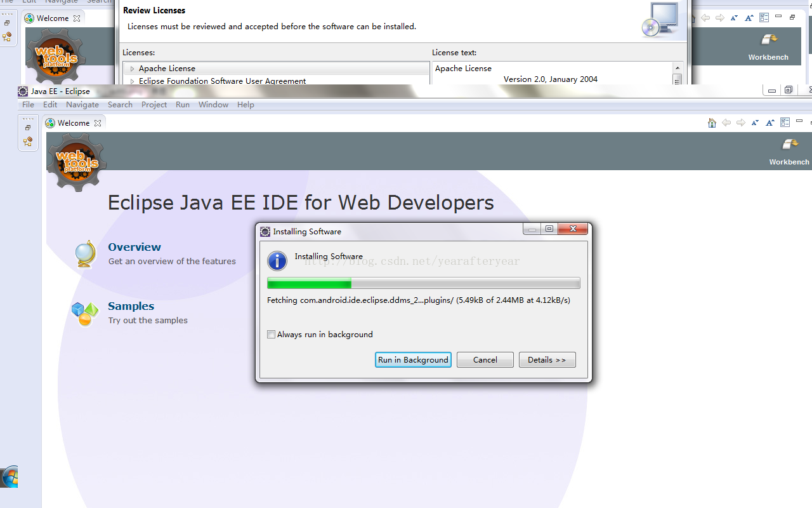The width and height of the screenshot is (812, 508).
Task: Open Navigate menu in front Eclipse window
Action: coord(82,105)
